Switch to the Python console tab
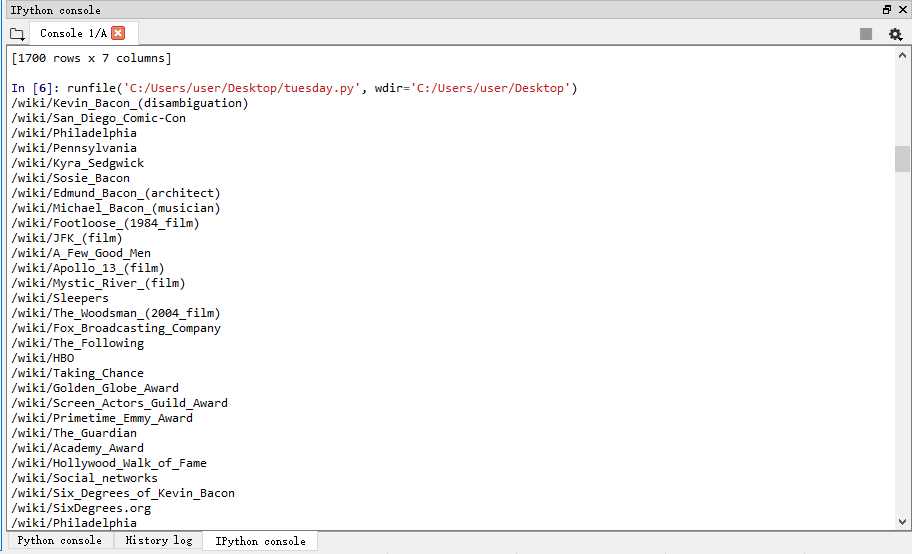The width and height of the screenshot is (912, 554). (x=59, y=541)
